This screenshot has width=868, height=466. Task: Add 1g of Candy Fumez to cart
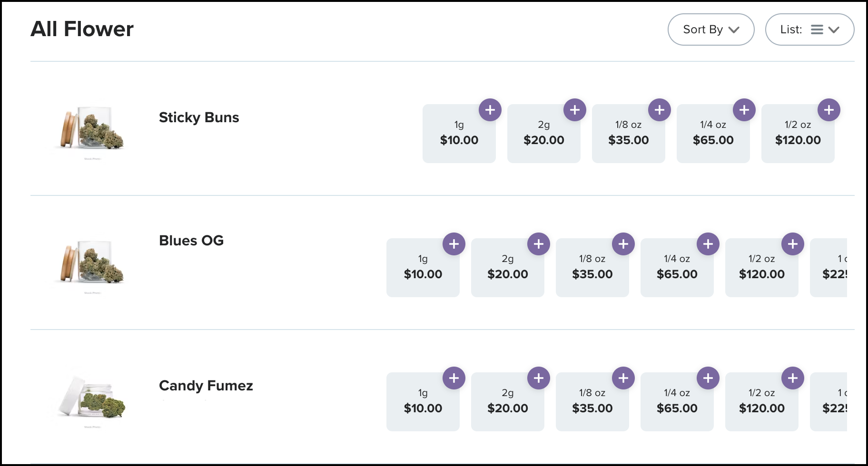point(454,378)
